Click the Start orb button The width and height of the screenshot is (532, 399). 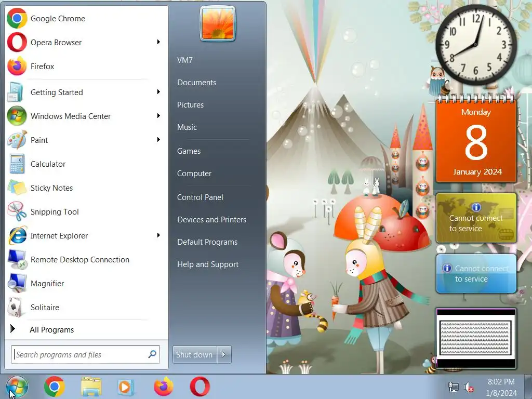17,387
